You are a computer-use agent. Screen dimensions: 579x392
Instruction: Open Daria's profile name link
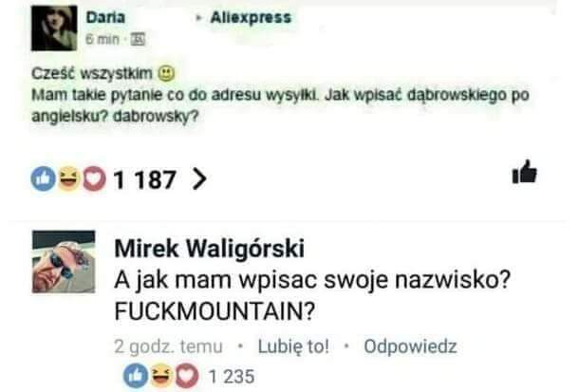(105, 17)
